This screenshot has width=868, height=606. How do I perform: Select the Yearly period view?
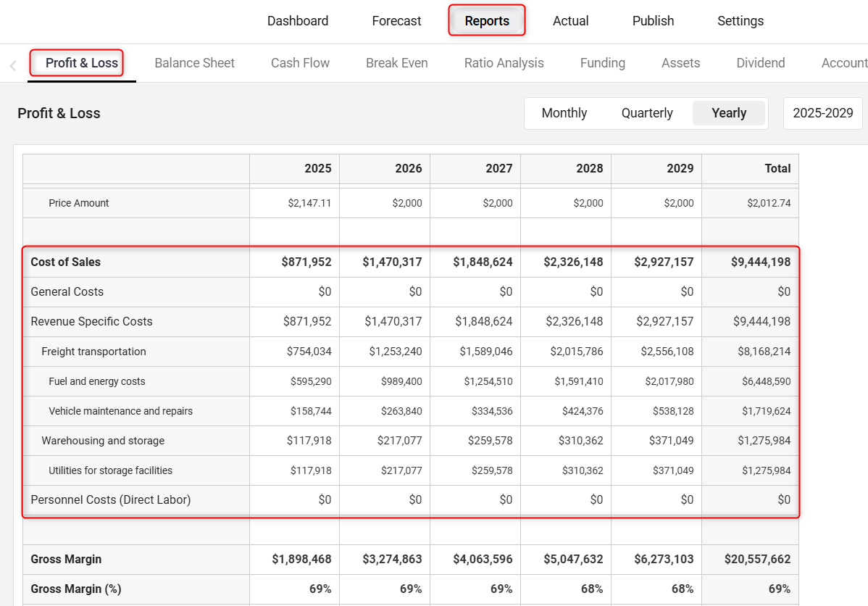tap(728, 113)
